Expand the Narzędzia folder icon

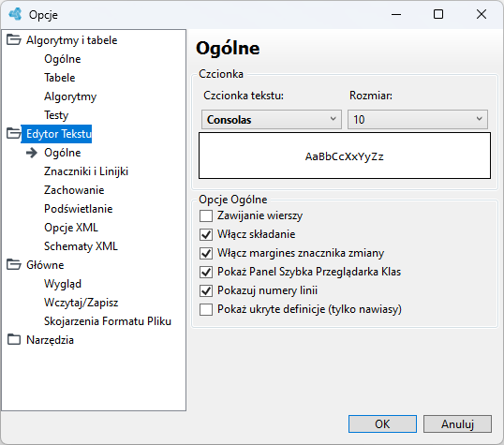point(14,339)
